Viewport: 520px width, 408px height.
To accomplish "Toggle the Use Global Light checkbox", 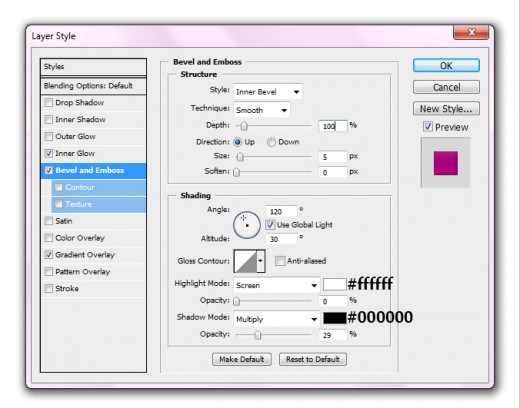I will (270, 225).
